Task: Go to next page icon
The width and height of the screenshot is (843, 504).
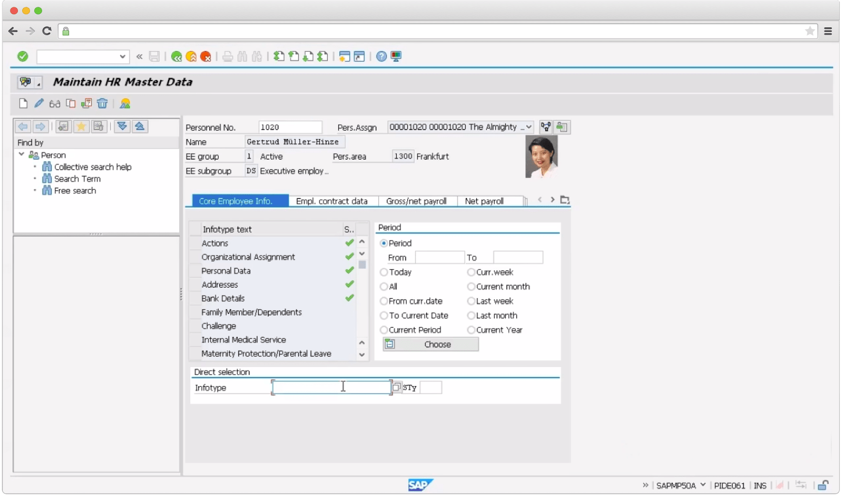Action: coord(308,56)
